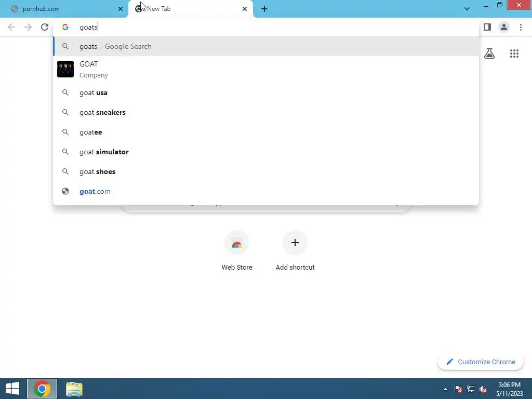Open the goat.com URL suggestion
Viewport: 532px width, 399px height.
coord(266,191)
